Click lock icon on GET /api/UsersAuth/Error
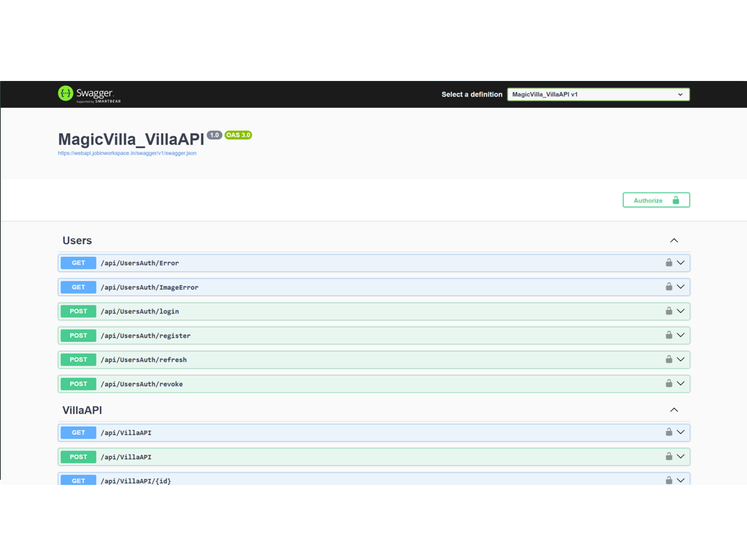Image resolution: width=747 pixels, height=560 pixels. click(x=668, y=262)
